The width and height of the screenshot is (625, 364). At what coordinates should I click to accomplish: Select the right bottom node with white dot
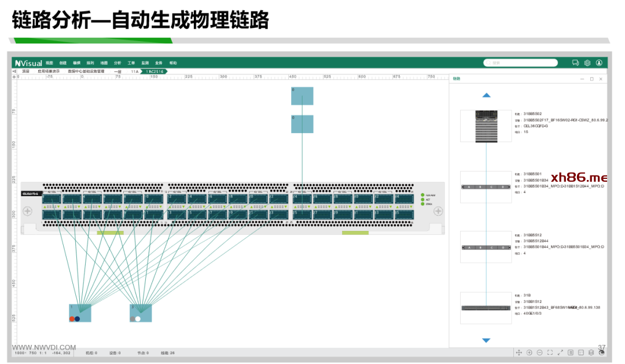pos(141,313)
